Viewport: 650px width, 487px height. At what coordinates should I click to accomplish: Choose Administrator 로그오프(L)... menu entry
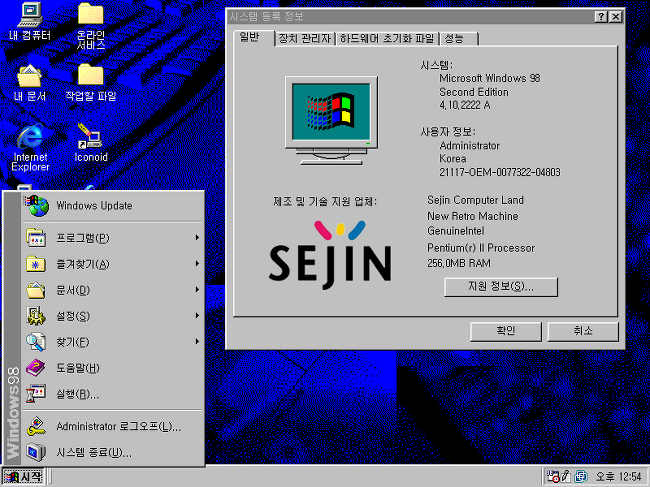(112, 426)
